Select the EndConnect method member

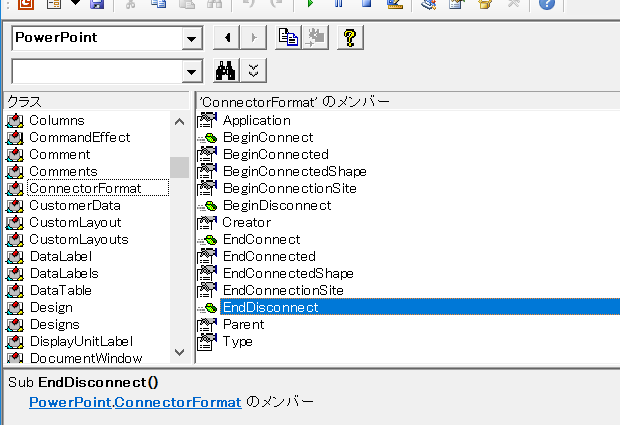(261, 240)
